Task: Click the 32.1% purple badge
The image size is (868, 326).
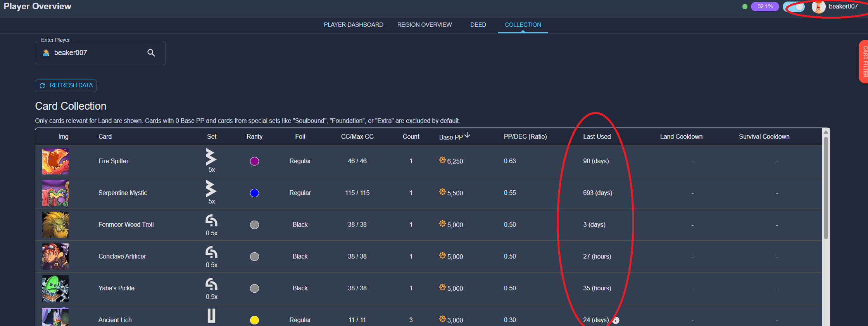Action: tap(764, 7)
